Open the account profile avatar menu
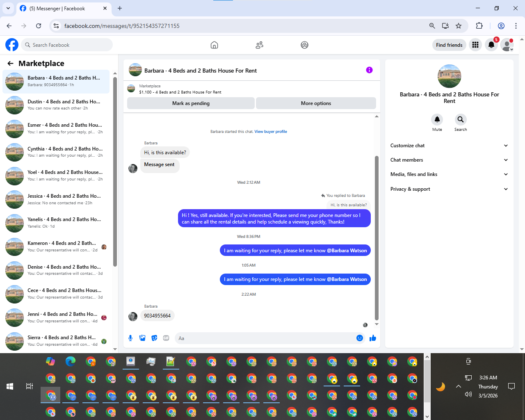 click(x=507, y=45)
